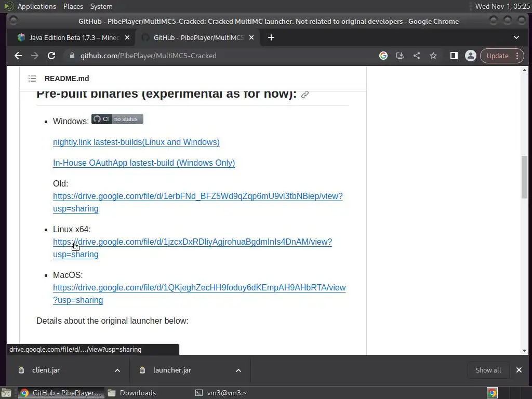Click scrollbar up arrow
Screen dimensions: 532x399
(x=525, y=71)
